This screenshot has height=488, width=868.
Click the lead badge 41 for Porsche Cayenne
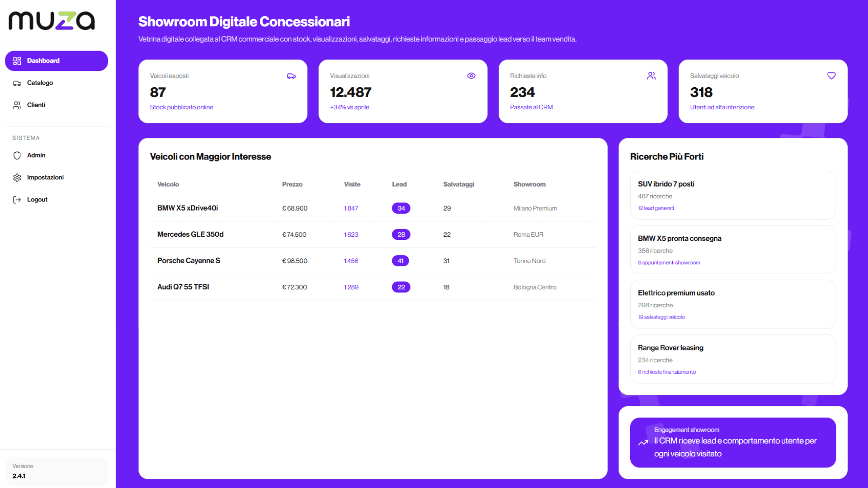click(400, 261)
